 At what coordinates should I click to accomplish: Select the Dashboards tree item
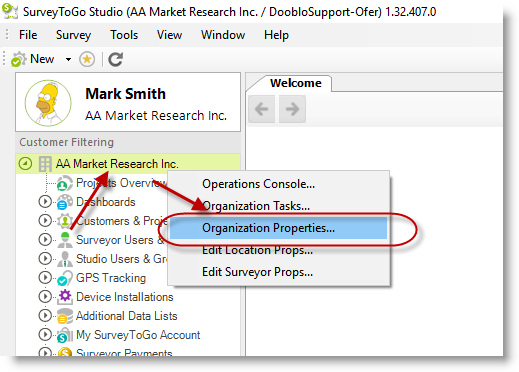click(106, 202)
